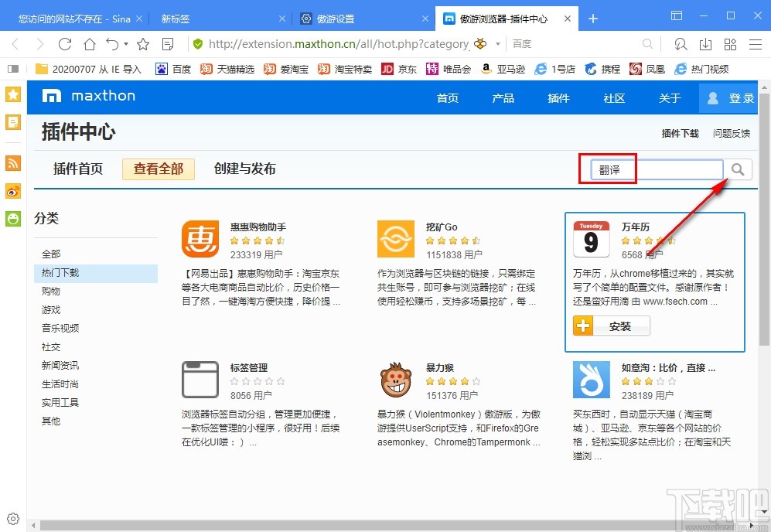Select the 插件首页 tab
This screenshot has width=771, height=532.
click(77, 169)
